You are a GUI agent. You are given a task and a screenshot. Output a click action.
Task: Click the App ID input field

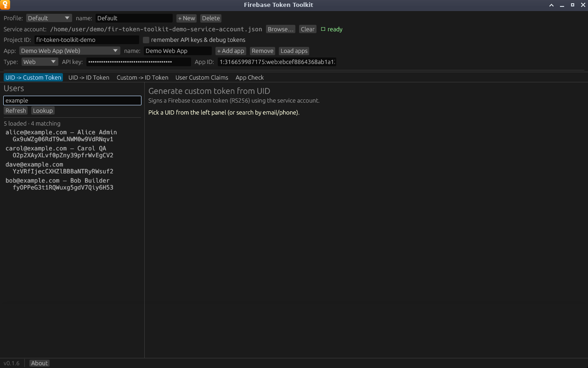pos(277,62)
